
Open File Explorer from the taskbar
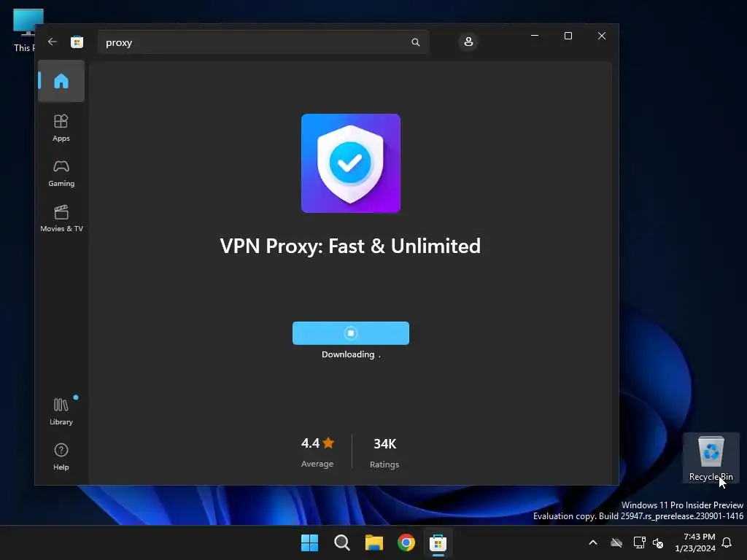pyautogui.click(x=374, y=542)
